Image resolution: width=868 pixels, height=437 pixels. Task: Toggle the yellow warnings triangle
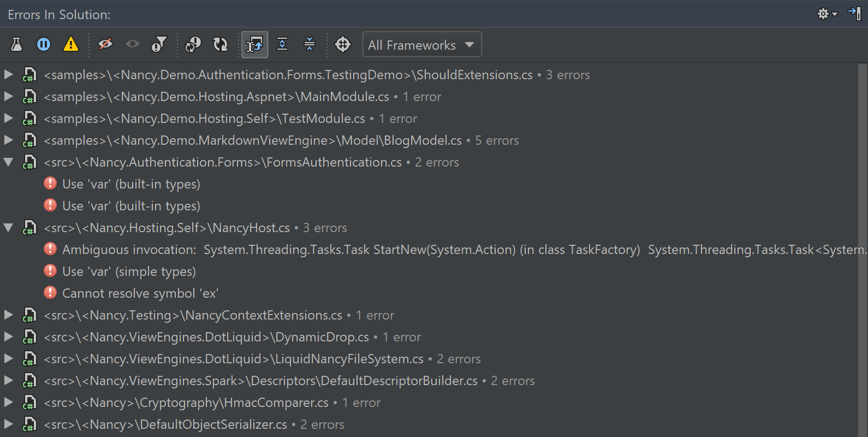pyautogui.click(x=71, y=45)
